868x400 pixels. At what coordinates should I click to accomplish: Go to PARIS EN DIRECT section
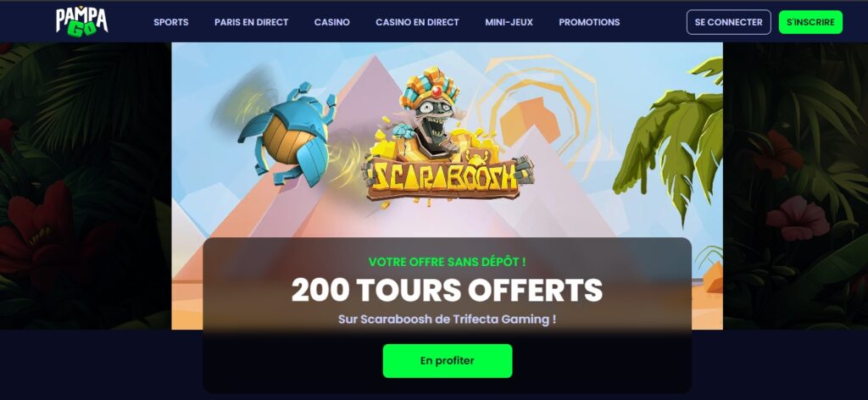click(251, 22)
